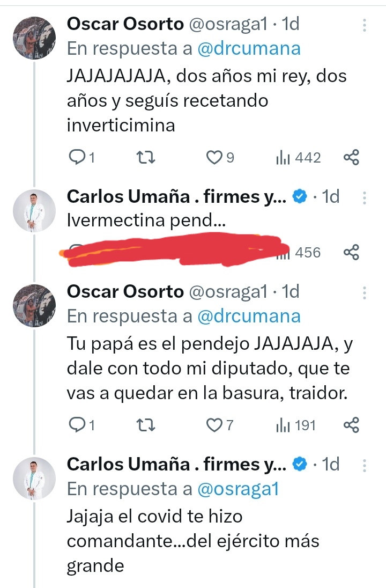
Task: Retweet Oscar's 'dos años mi rey' tweet
Action: 146,157
